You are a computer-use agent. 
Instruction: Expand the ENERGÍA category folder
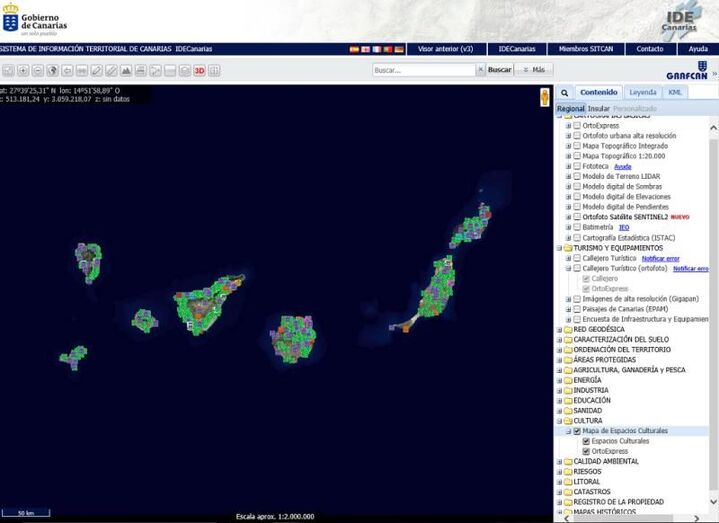(x=559, y=380)
